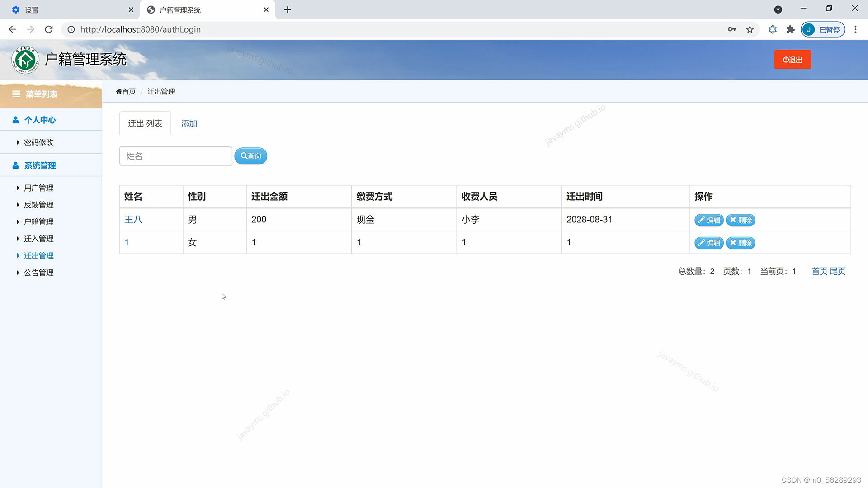
Task: Open the 王八 name link
Action: (133, 220)
